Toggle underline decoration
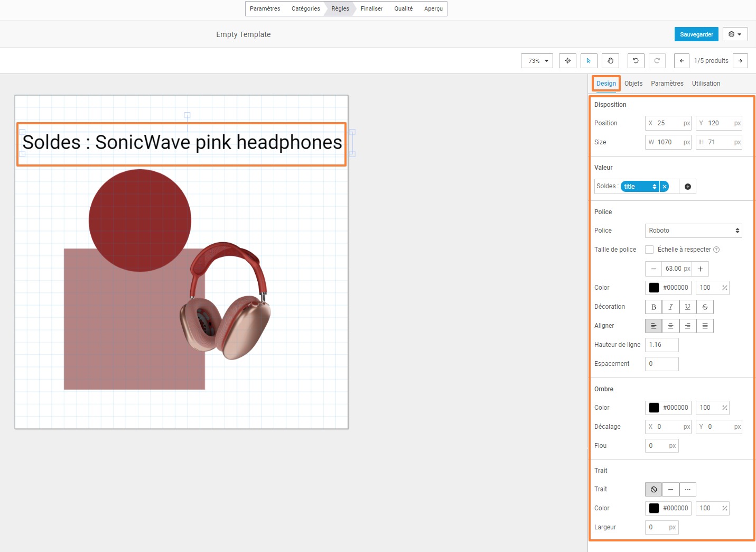This screenshot has width=756, height=552. (x=687, y=307)
